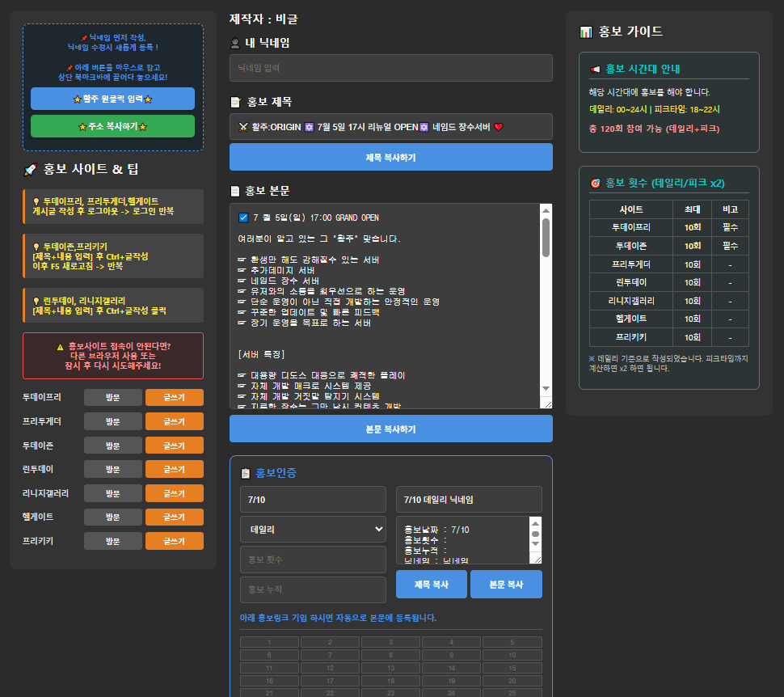Click 방문 for 리니지갤러리

click(x=113, y=493)
